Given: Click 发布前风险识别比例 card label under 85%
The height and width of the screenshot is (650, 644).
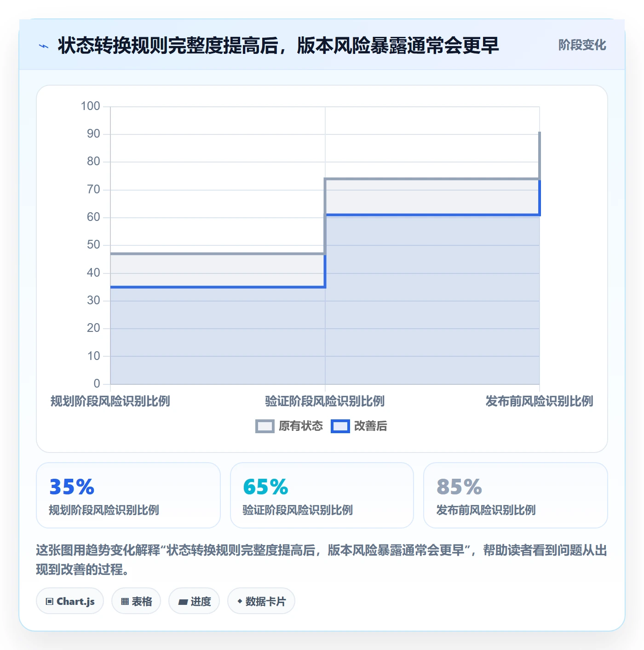Looking at the screenshot, I should click(486, 510).
